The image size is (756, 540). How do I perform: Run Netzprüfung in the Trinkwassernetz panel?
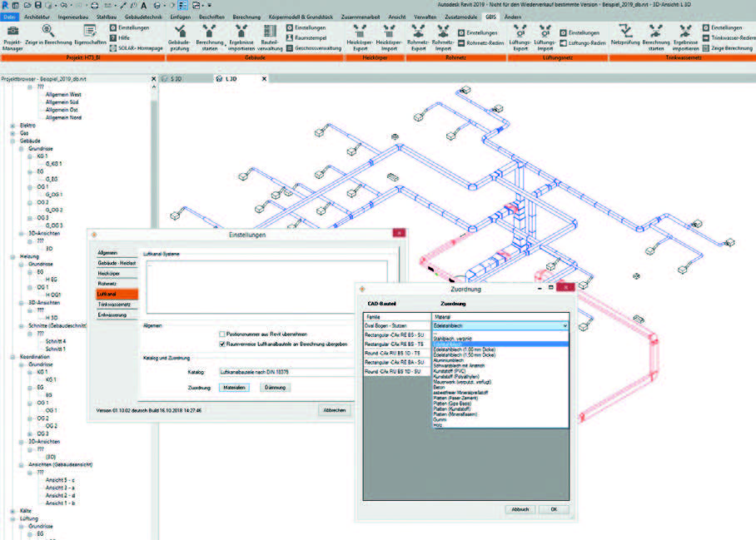(625, 35)
